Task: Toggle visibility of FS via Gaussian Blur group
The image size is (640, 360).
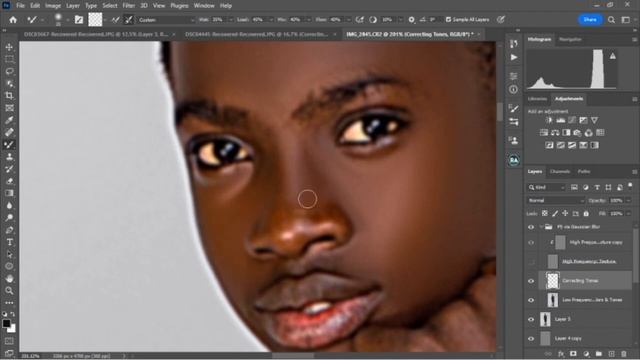Action: [531, 227]
